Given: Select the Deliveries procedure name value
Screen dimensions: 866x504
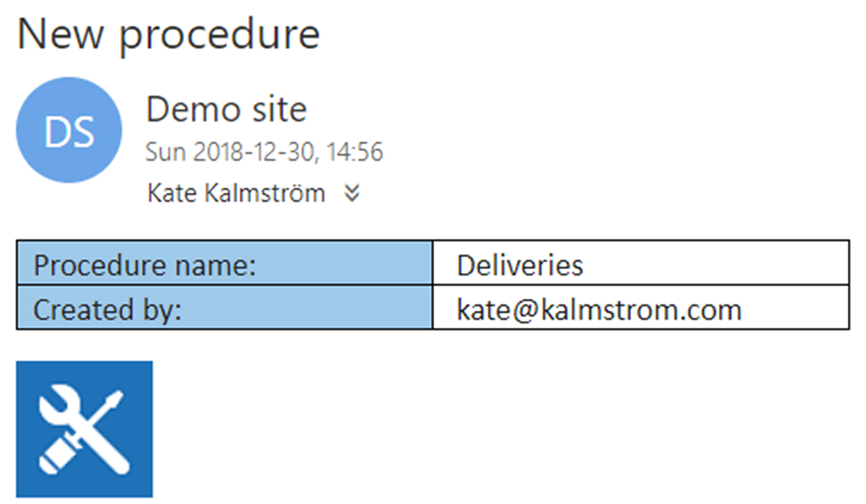Looking at the screenshot, I should [520, 265].
